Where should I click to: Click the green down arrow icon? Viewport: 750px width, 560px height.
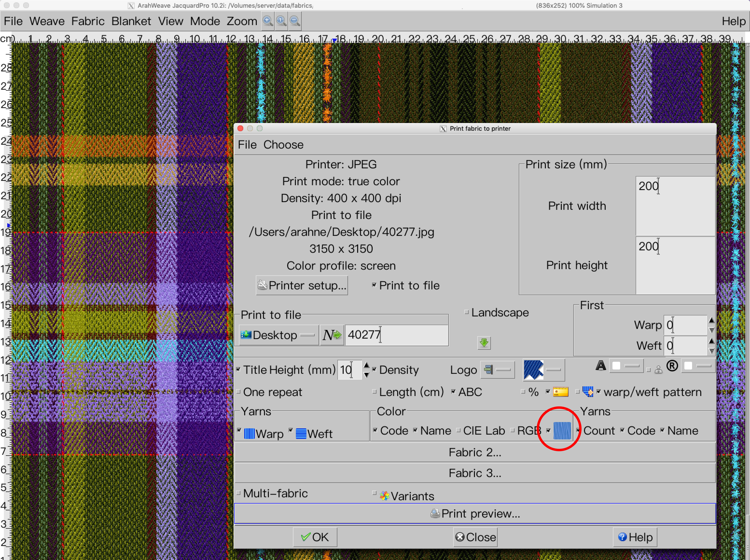[484, 342]
